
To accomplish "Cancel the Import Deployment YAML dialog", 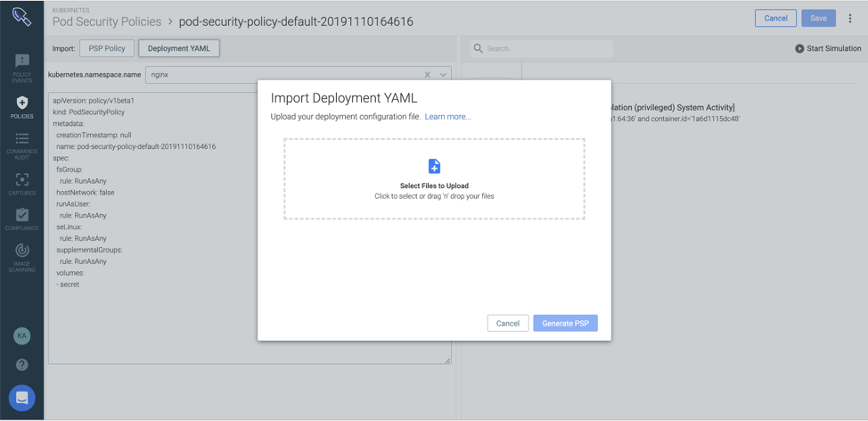I will pos(508,324).
